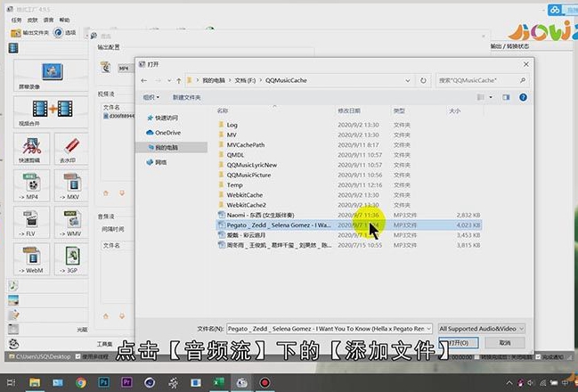Open the quick clip tool
This screenshot has width=578, height=392.
pyautogui.click(x=31, y=149)
